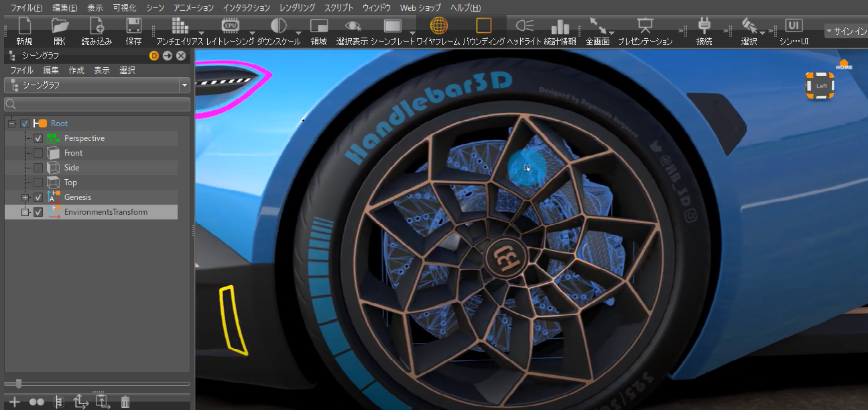Delete the node with the trash icon
This screenshot has width=868, height=410.
coord(125,401)
